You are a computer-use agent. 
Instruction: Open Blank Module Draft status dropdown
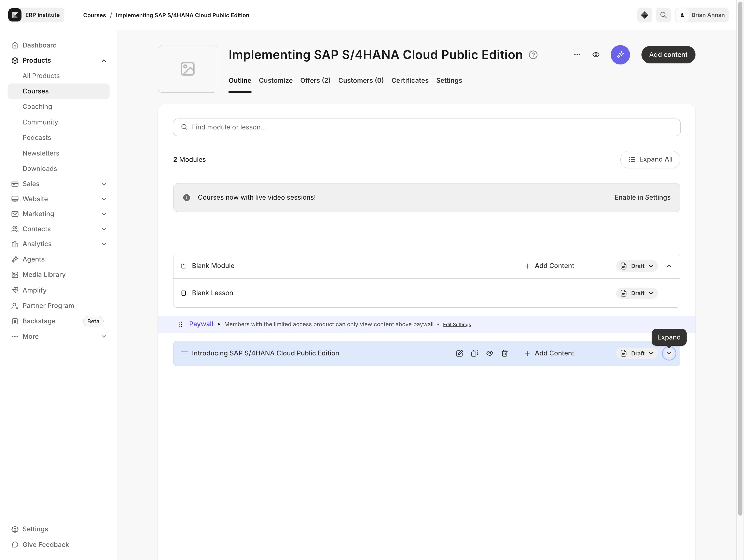[x=637, y=266]
